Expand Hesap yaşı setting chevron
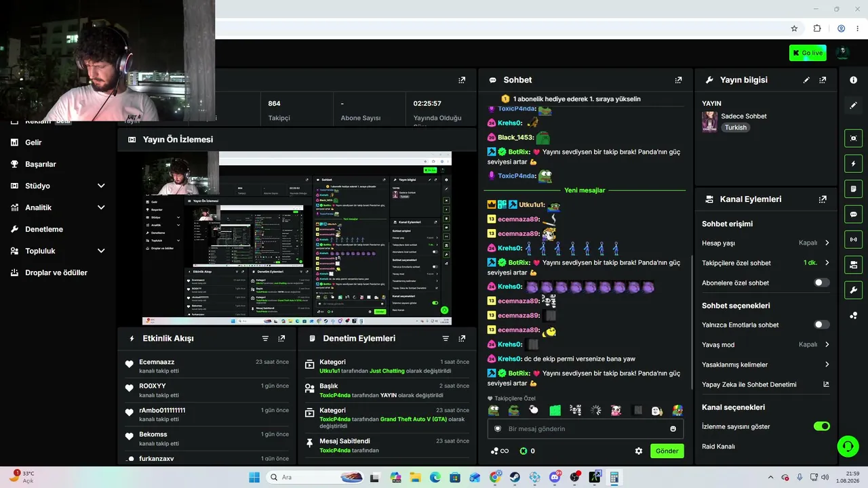This screenshot has width=868, height=488. pos(827,243)
